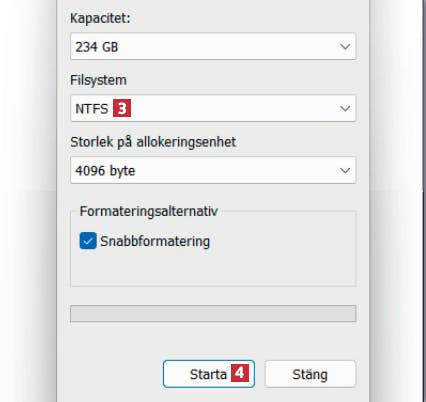Click the 4096 byte value text
The height and width of the screenshot is (402, 426).
pos(105,171)
